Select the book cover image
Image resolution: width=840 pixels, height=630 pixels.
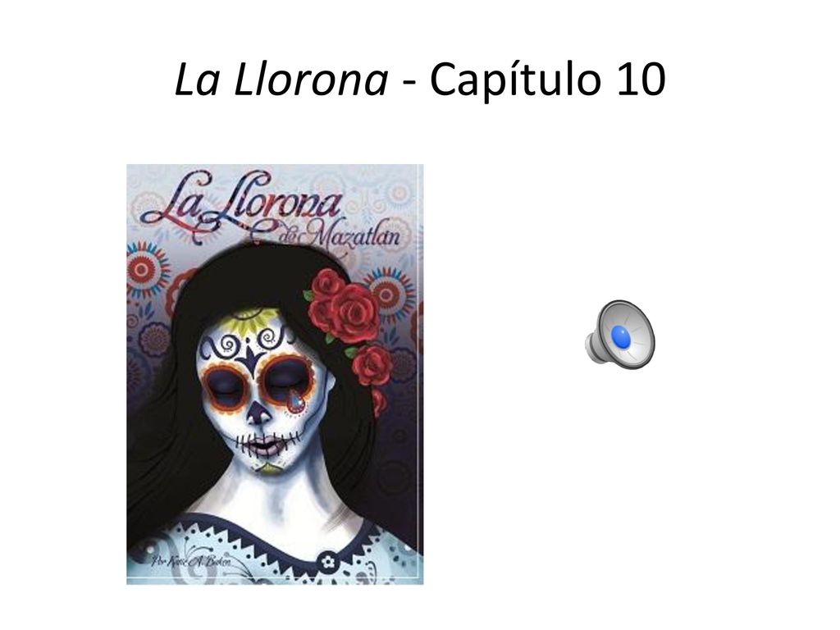point(275,374)
